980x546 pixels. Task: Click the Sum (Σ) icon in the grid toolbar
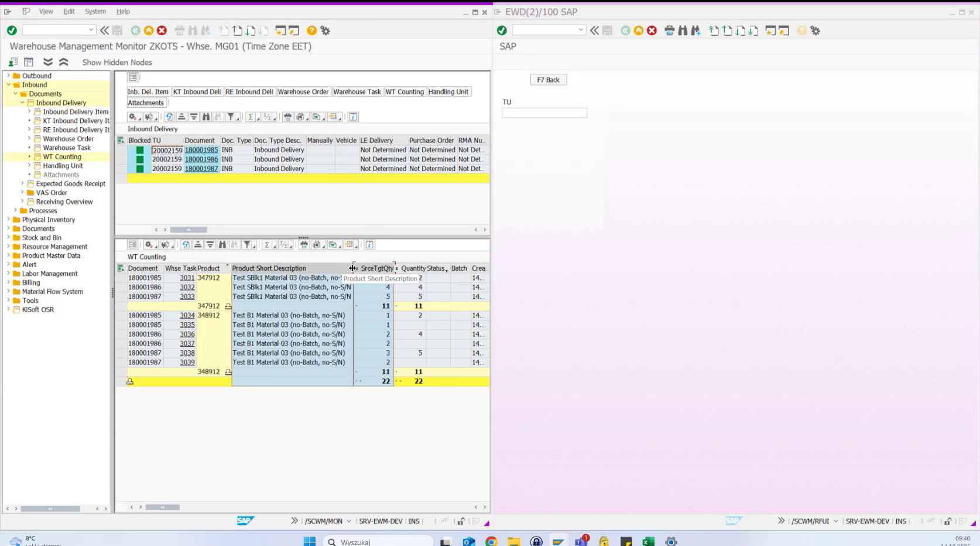[251, 117]
